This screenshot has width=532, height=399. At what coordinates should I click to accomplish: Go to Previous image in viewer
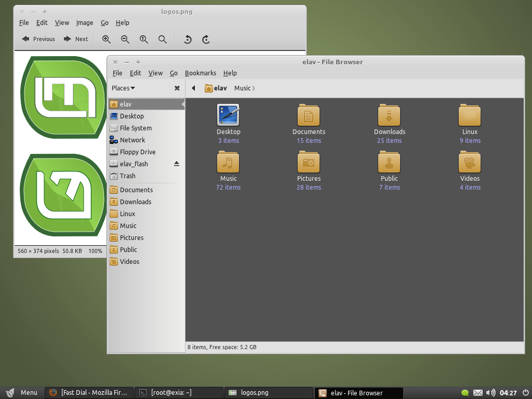[38, 39]
